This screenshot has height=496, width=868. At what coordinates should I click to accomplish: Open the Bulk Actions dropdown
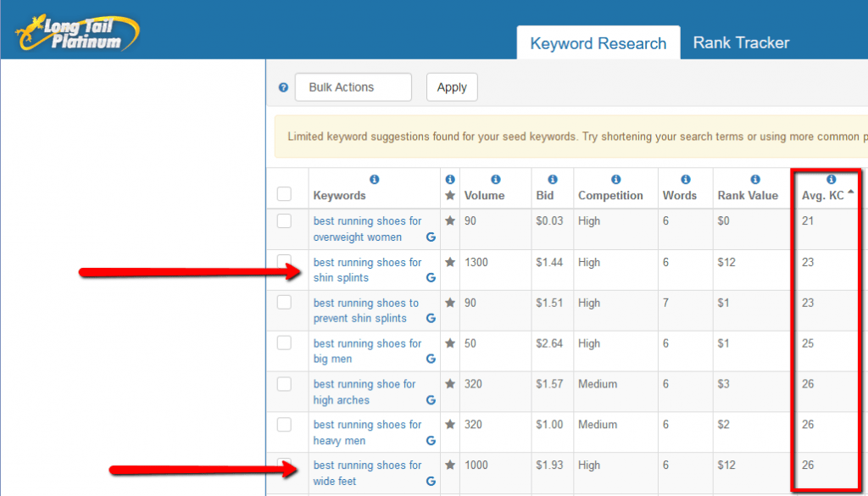point(353,87)
